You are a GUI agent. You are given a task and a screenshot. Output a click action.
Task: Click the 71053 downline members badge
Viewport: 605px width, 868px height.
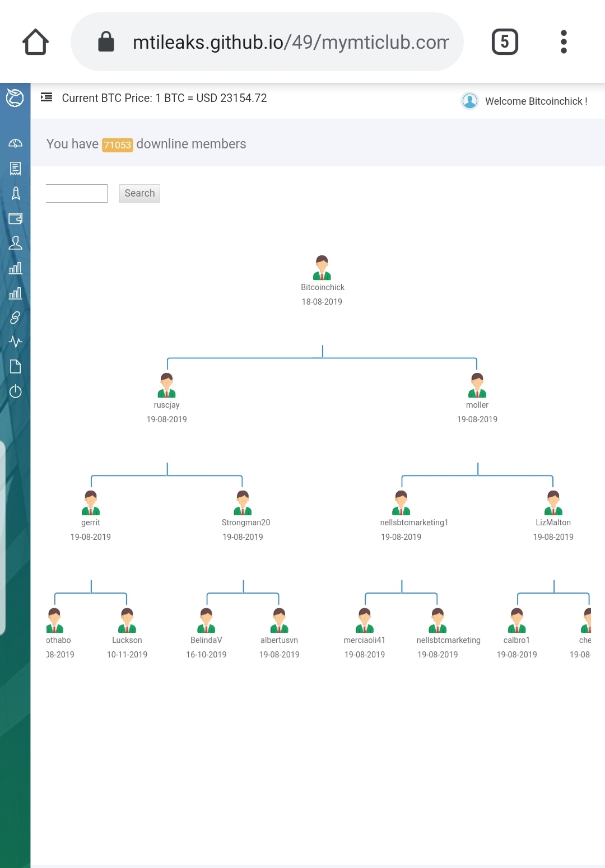pyautogui.click(x=117, y=145)
